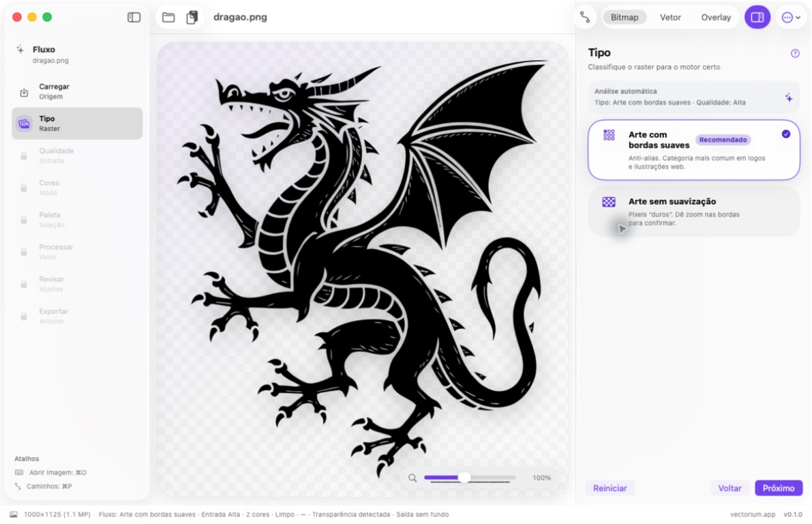The width and height of the screenshot is (812, 524).
Task: Click the keyboard icon beside Abrir imagem
Action: pyautogui.click(x=19, y=472)
